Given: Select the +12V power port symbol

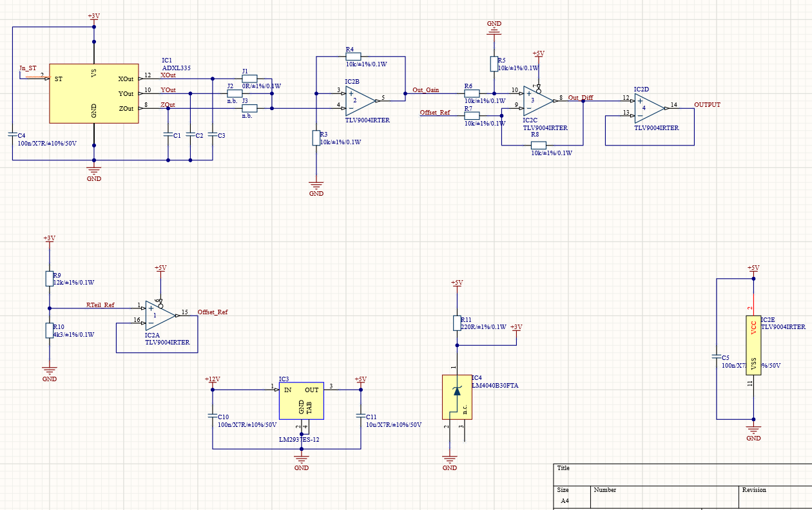Looking at the screenshot, I should point(213,381).
